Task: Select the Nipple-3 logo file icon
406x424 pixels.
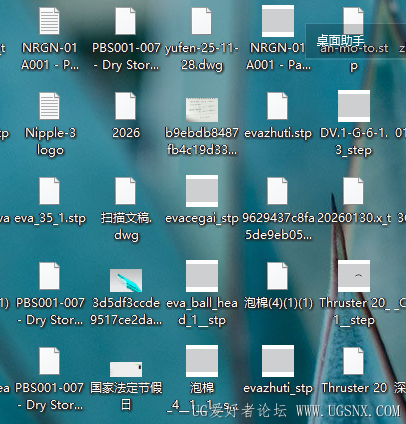Action: click(49, 106)
